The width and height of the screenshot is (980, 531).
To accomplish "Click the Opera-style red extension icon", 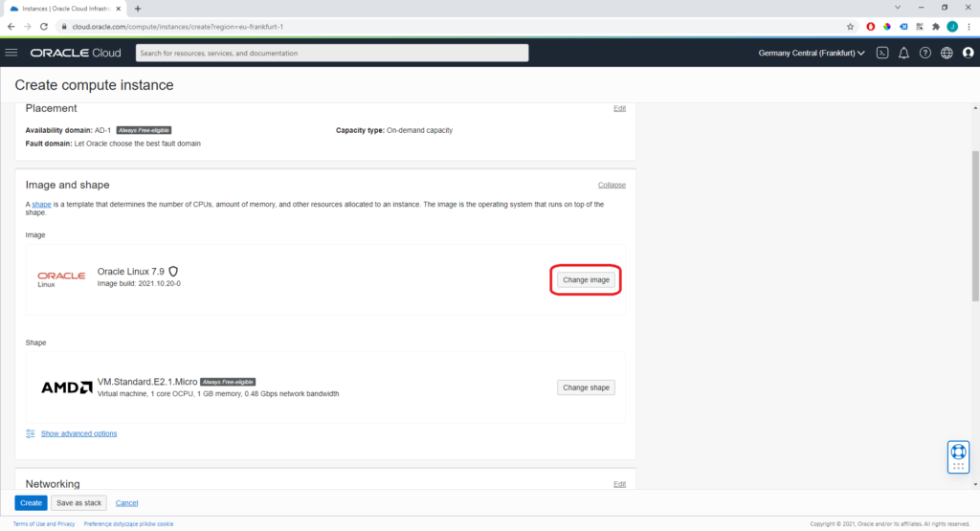I will (871, 26).
